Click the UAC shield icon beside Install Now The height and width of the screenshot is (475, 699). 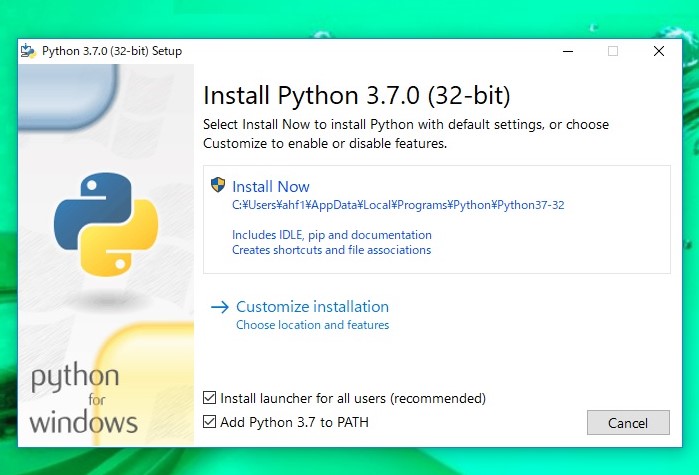[218, 184]
